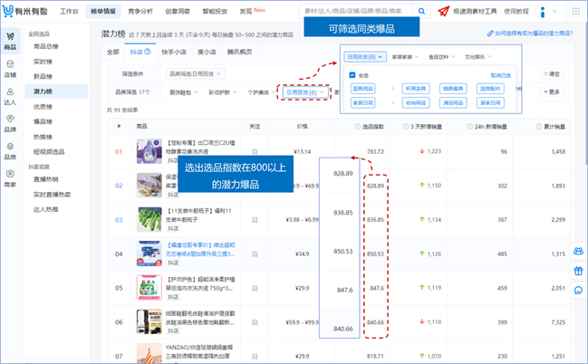Open the 使用教程 link
Image resolution: width=588 pixels, height=364 pixels.
516,11
